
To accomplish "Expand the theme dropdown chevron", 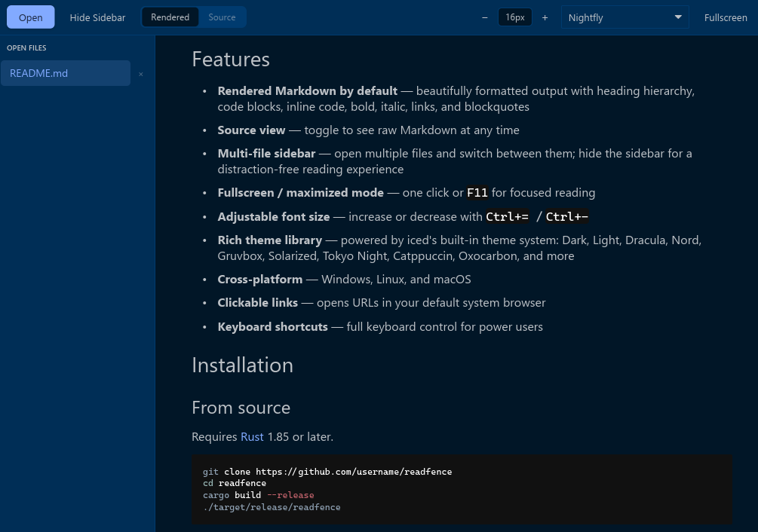I will point(677,17).
